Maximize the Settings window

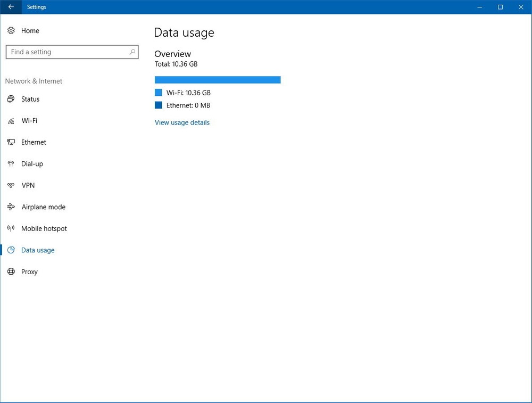coord(500,7)
